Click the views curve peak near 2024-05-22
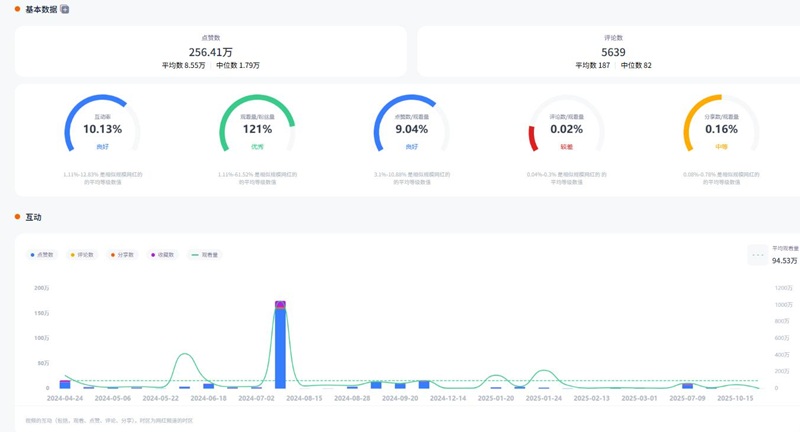Image resolution: width=800 pixels, height=432 pixels. 185,355
